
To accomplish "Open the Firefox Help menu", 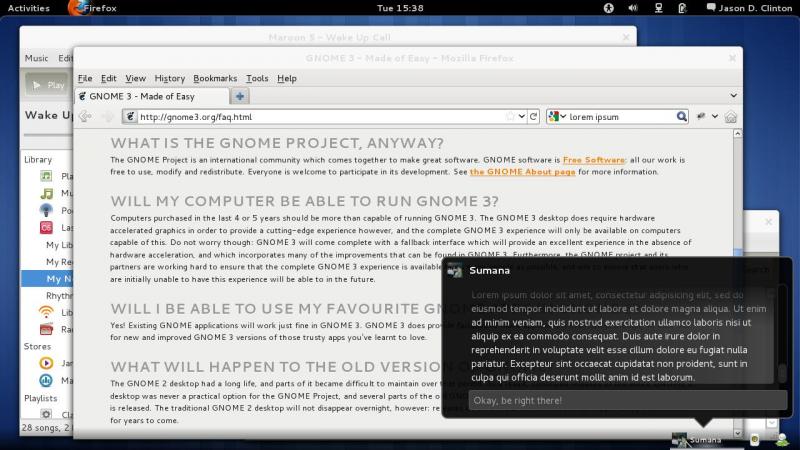I will click(287, 78).
